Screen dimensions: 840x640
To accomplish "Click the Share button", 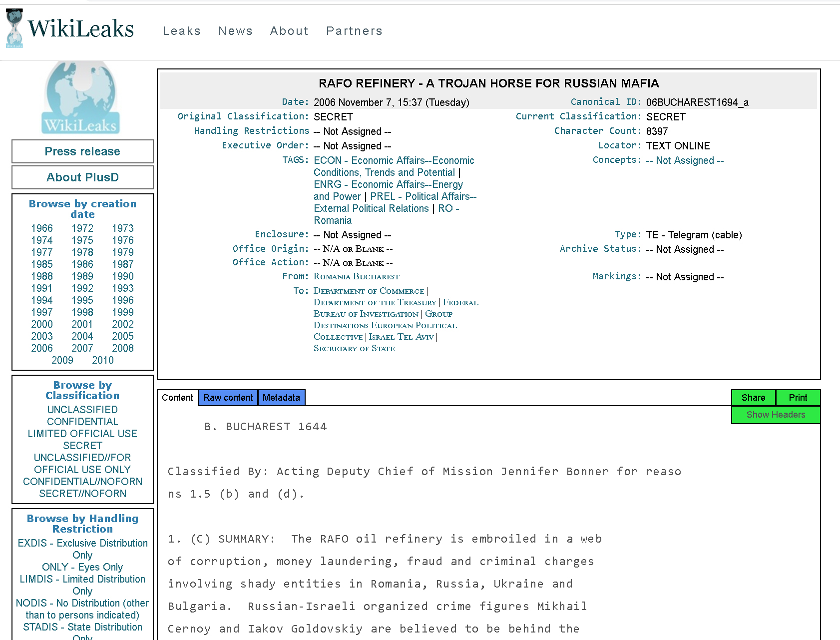I will pyautogui.click(x=753, y=398).
